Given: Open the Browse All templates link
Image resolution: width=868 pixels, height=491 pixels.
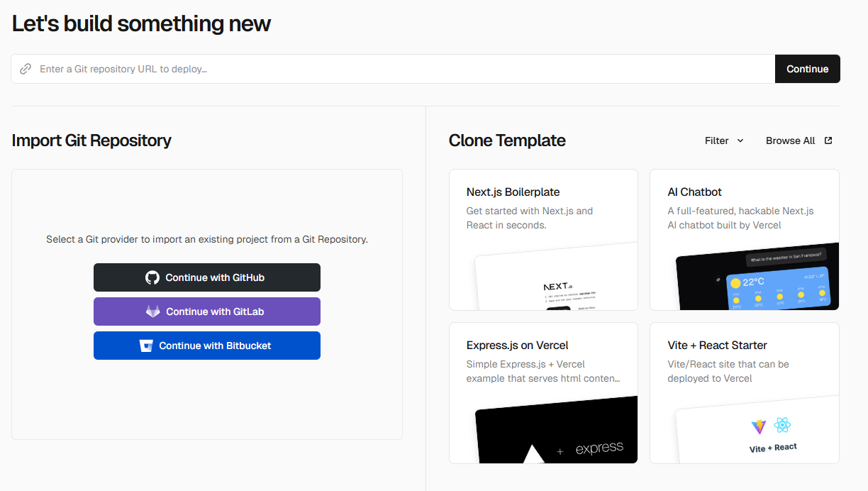Looking at the screenshot, I should coord(799,140).
